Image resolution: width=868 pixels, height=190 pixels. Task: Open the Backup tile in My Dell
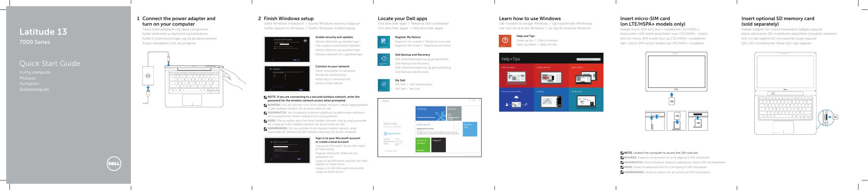pyautogui.click(x=455, y=113)
